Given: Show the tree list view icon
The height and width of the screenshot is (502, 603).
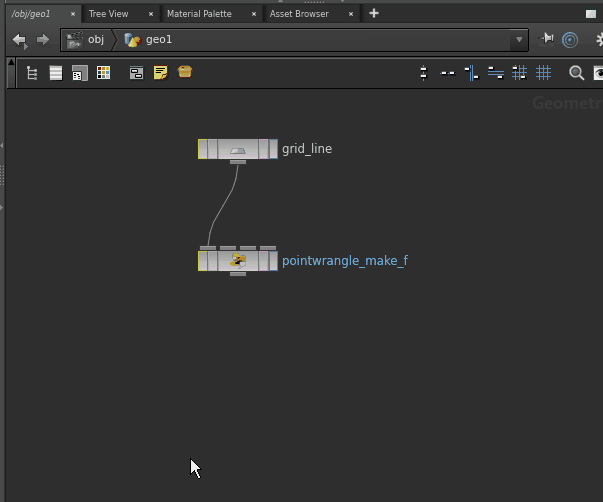Looking at the screenshot, I should (32, 73).
